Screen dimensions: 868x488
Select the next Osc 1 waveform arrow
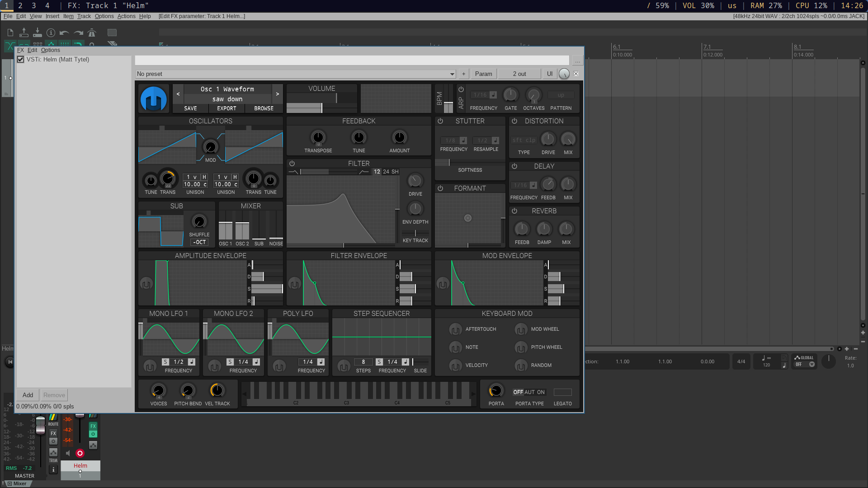277,94
